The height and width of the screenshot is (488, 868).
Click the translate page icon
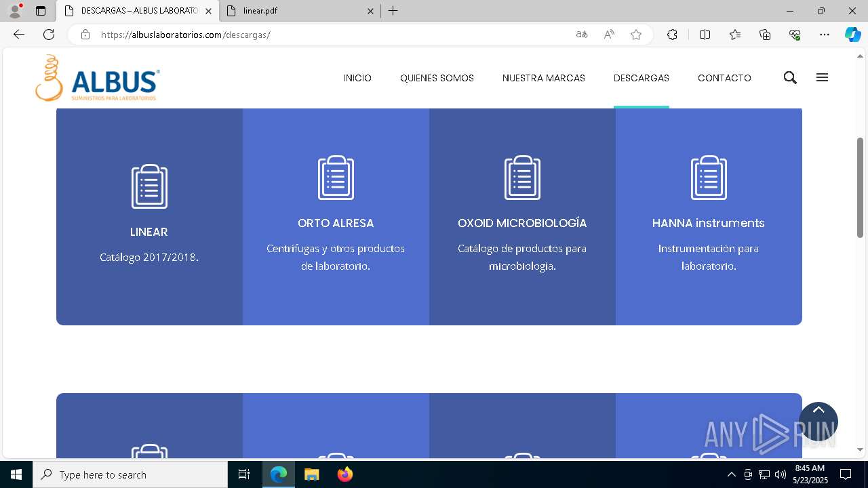coord(582,35)
